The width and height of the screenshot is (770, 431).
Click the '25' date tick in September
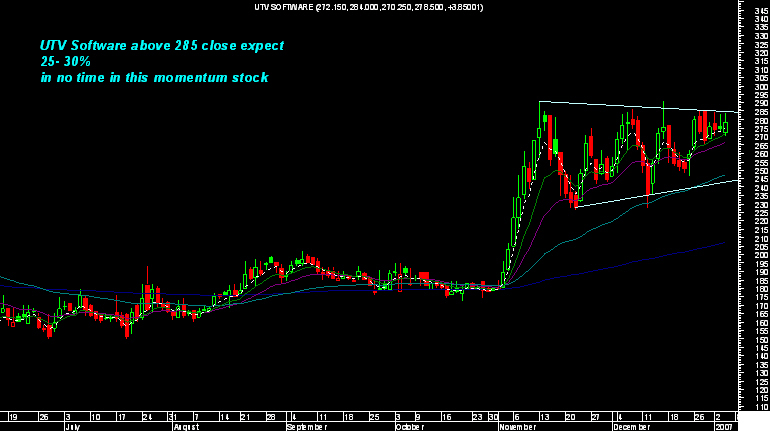(x=374, y=417)
